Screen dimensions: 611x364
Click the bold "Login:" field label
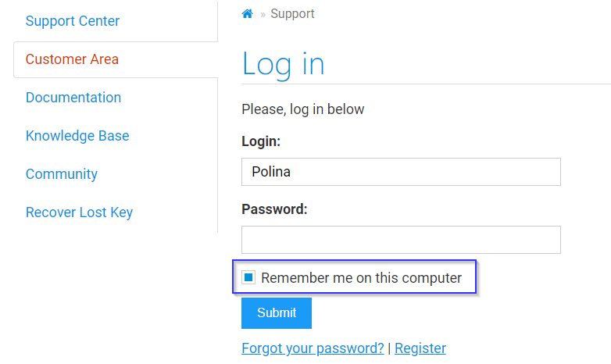click(261, 141)
